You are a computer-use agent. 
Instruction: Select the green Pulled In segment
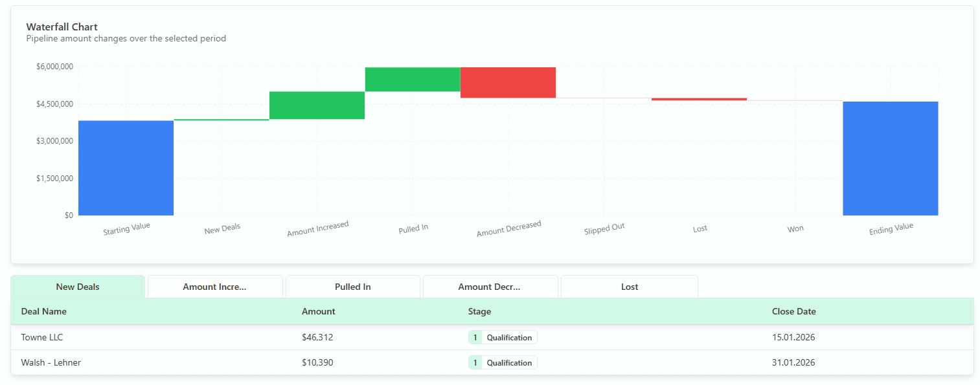[x=413, y=78]
